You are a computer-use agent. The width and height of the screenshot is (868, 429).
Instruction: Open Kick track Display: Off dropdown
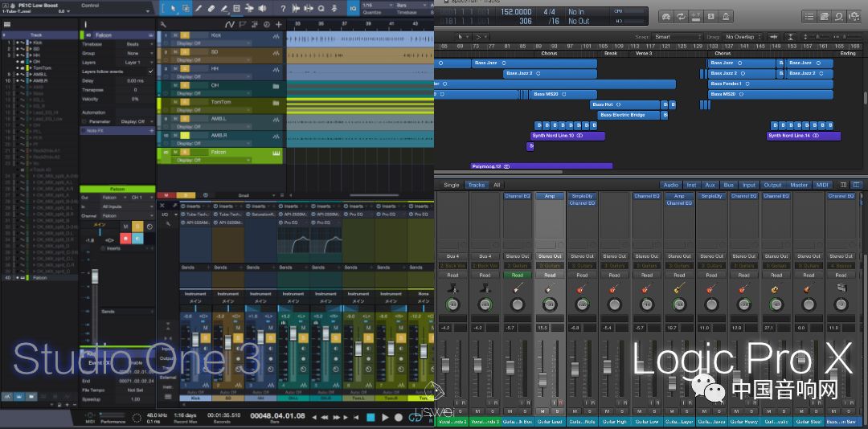click(x=213, y=43)
